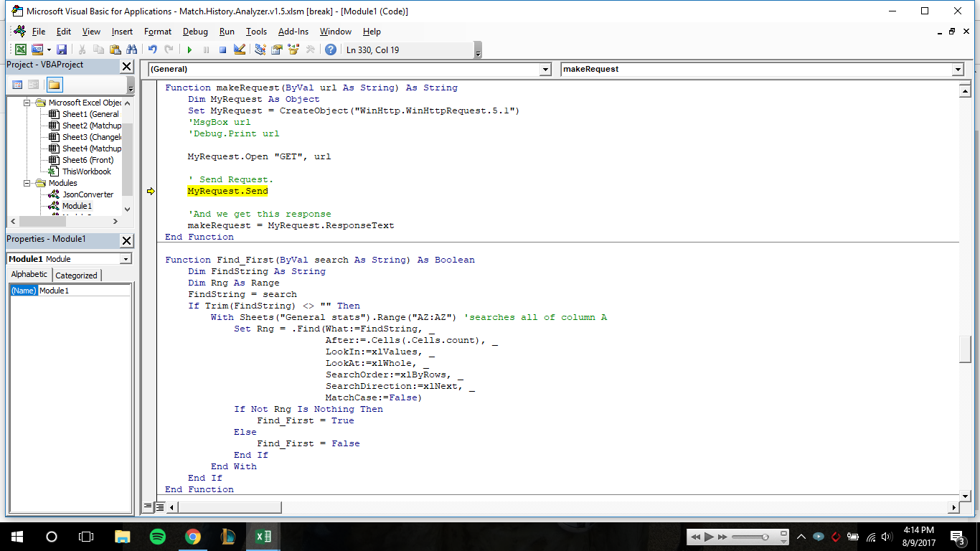Open Spotify from the taskbar
980x551 pixels.
(x=158, y=536)
